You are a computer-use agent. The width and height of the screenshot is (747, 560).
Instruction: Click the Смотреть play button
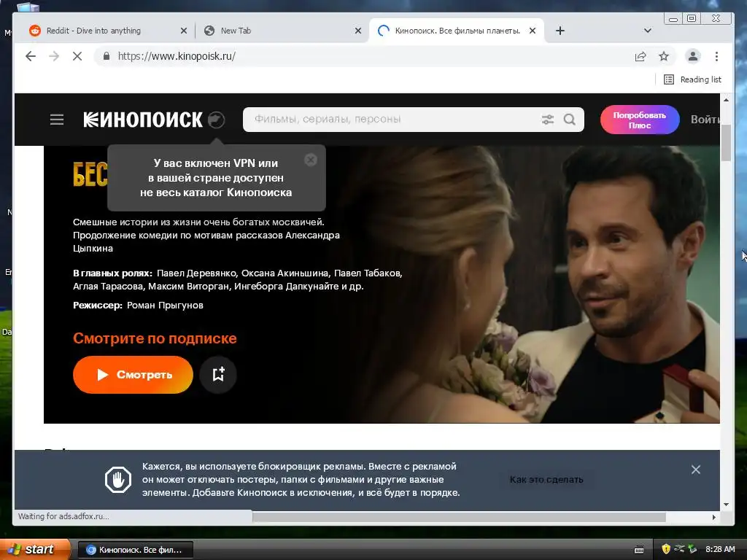coord(133,374)
